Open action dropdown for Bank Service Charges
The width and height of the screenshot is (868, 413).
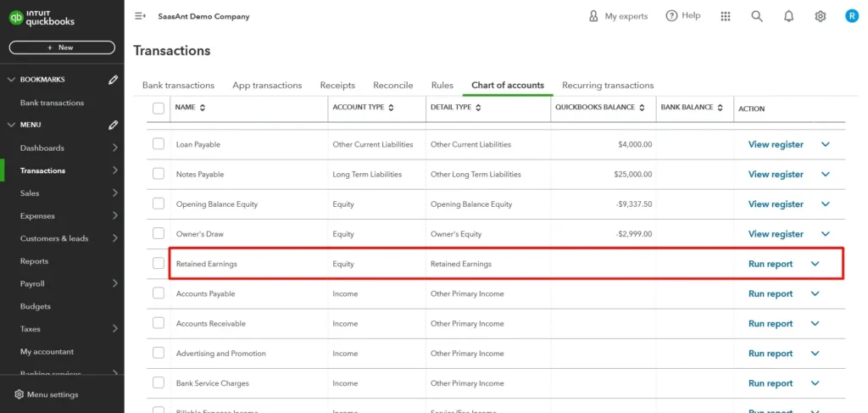pyautogui.click(x=815, y=383)
